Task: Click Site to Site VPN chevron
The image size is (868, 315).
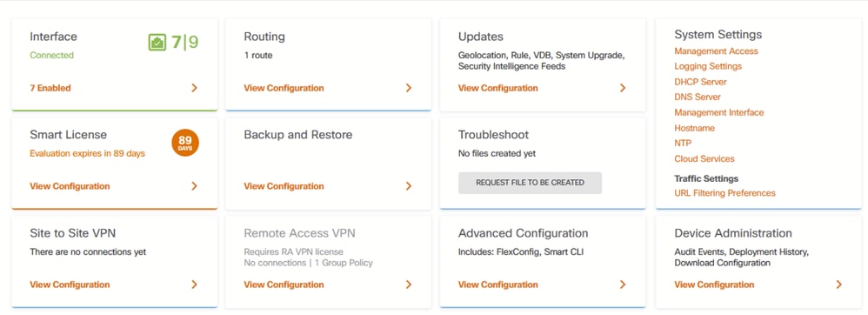Action: click(x=194, y=285)
